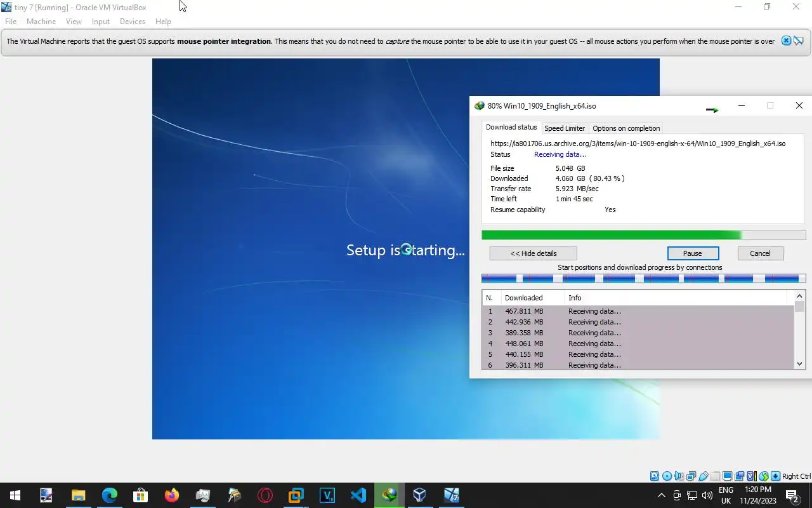Open the Vegas V icon in the taskbar
812x508 pixels.
tap(327, 495)
